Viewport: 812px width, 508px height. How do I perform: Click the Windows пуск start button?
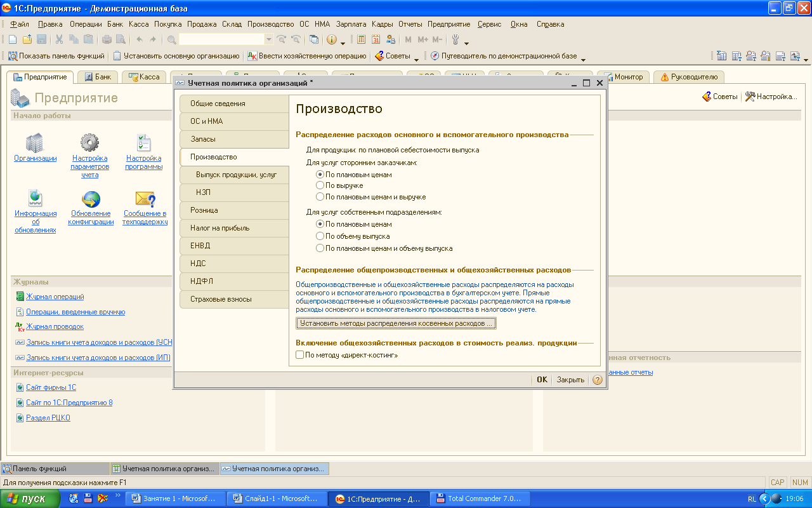point(31,498)
